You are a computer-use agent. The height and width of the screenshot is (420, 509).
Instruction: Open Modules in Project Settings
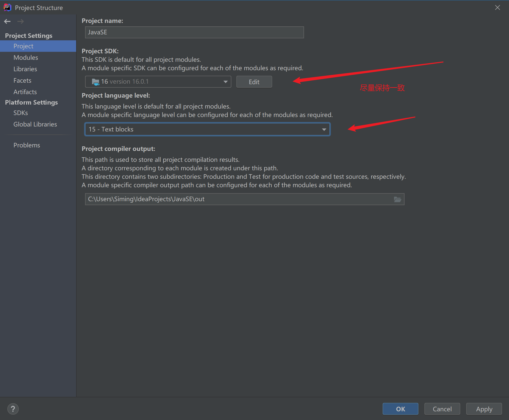coord(26,58)
